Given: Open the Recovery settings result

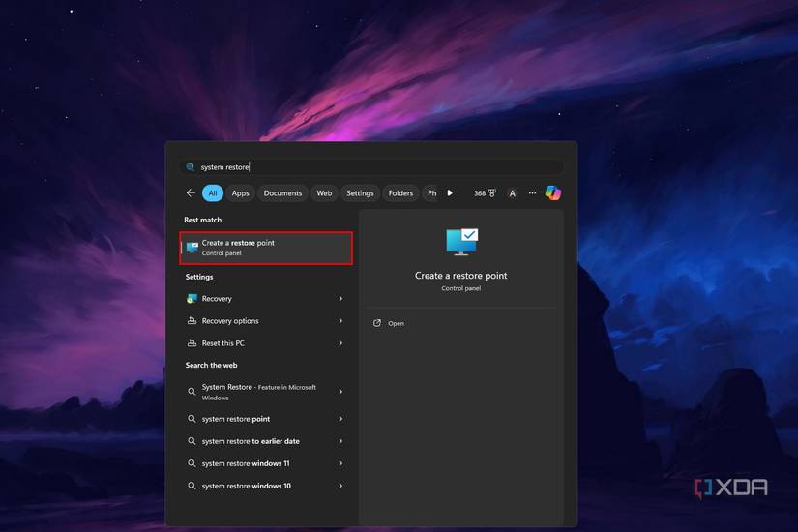Looking at the screenshot, I should click(266, 298).
